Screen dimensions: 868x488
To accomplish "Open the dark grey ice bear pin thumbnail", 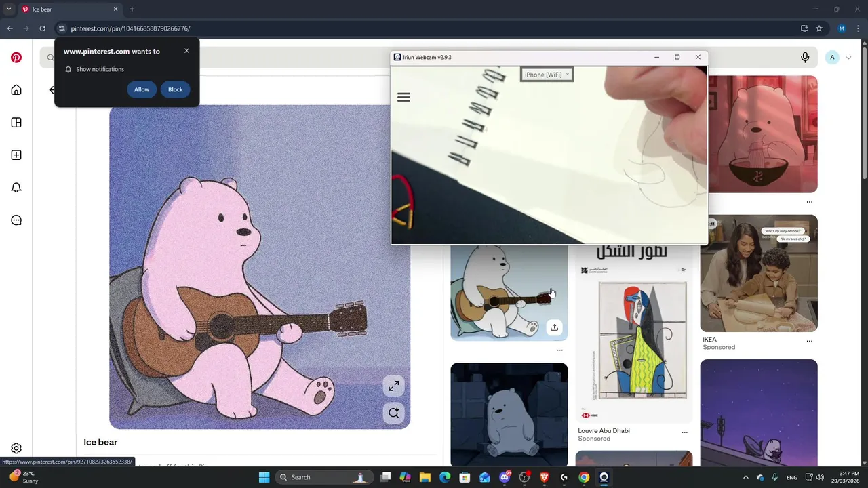I will tap(509, 415).
